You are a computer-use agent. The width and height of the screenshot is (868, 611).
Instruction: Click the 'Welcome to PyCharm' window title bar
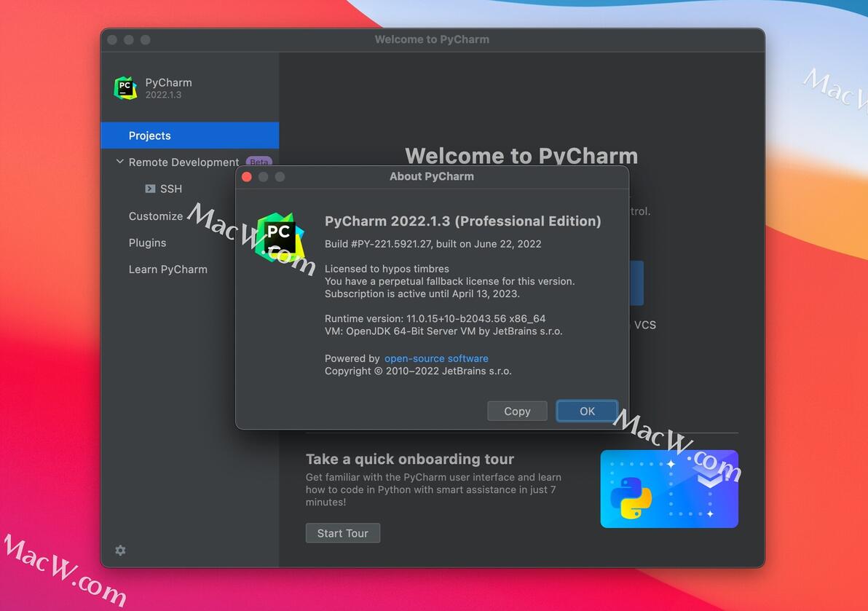433,40
